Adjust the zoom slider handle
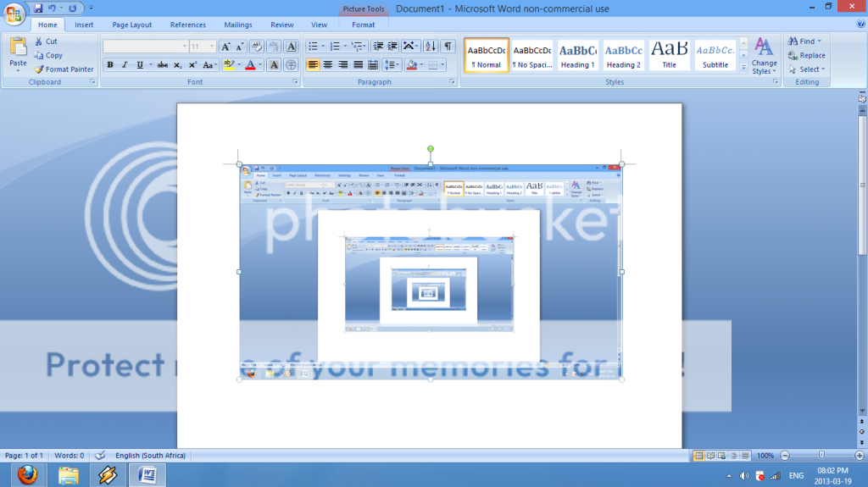Viewport: 868px width, 487px height. click(821, 455)
